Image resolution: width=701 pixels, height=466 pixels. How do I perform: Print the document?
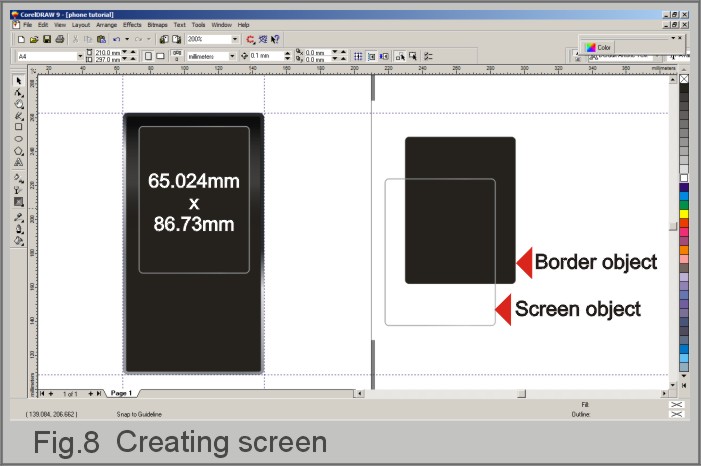59,39
